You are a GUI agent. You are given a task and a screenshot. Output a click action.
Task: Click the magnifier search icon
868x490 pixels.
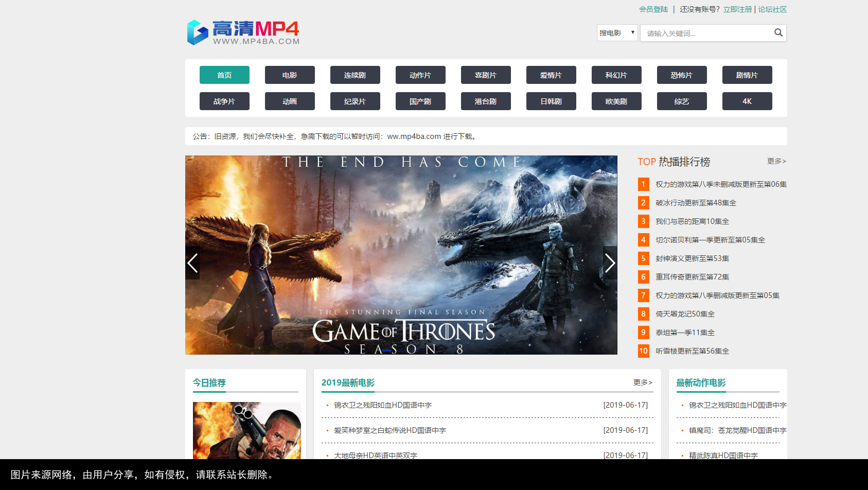[x=778, y=33]
